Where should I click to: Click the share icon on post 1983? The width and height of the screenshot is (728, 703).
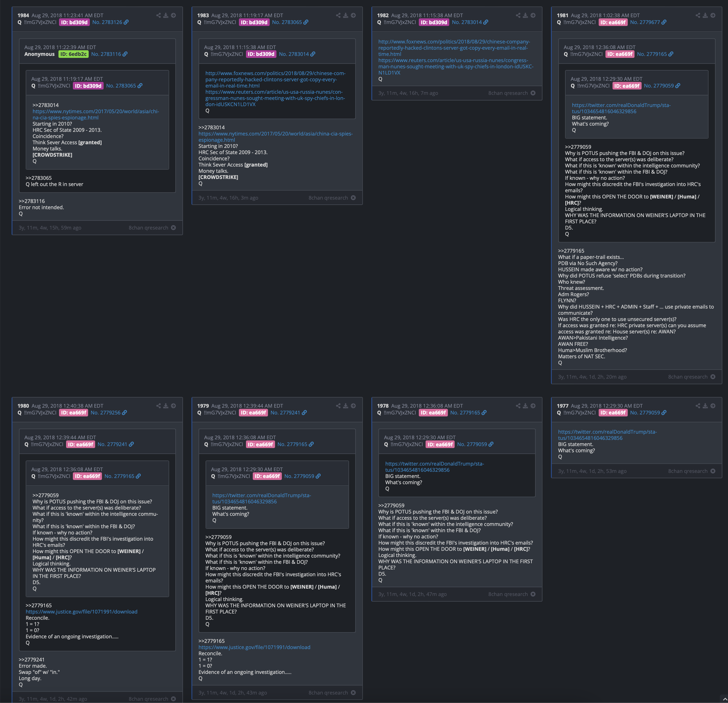338,15
